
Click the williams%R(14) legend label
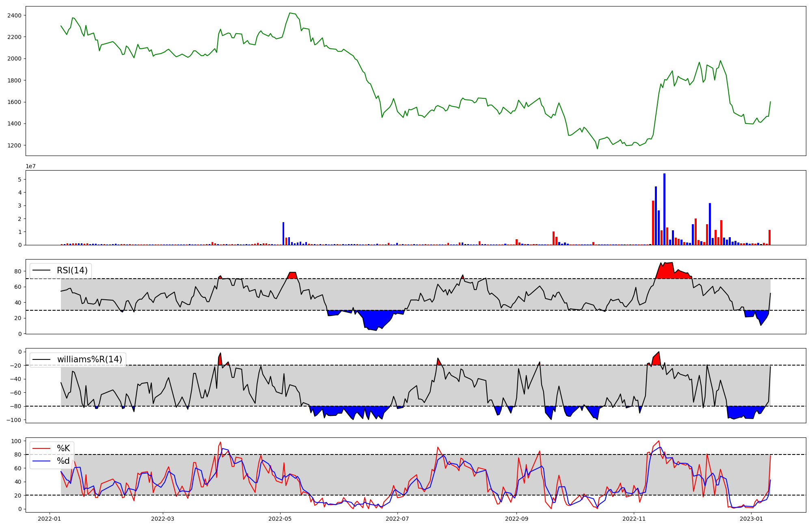pyautogui.click(x=89, y=359)
